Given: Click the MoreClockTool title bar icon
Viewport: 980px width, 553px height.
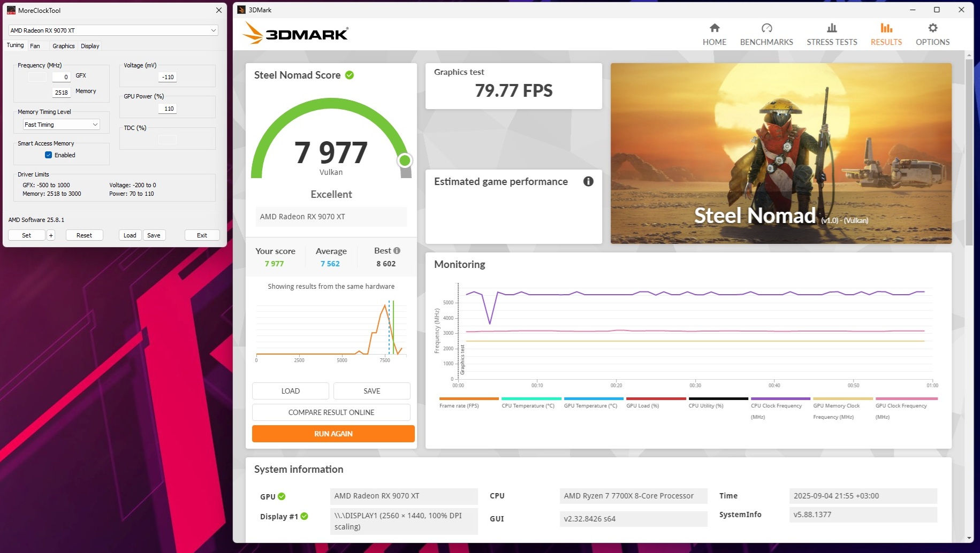Looking at the screenshot, I should tap(11, 10).
